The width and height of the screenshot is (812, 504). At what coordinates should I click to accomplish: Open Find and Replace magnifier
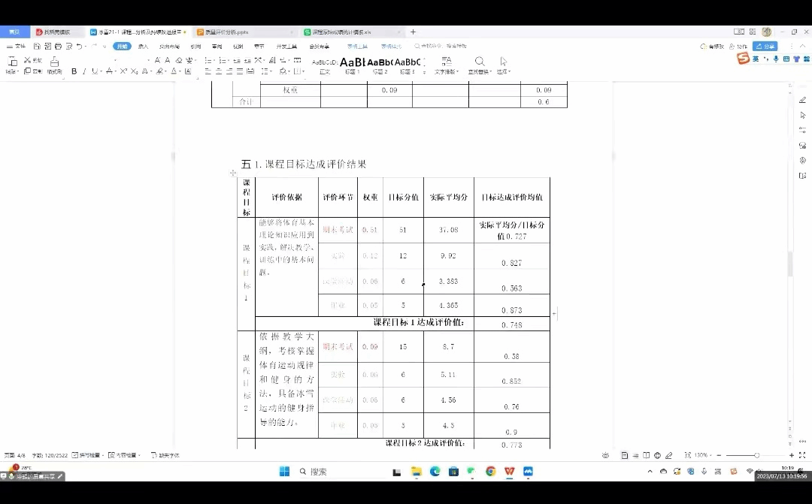(480, 62)
